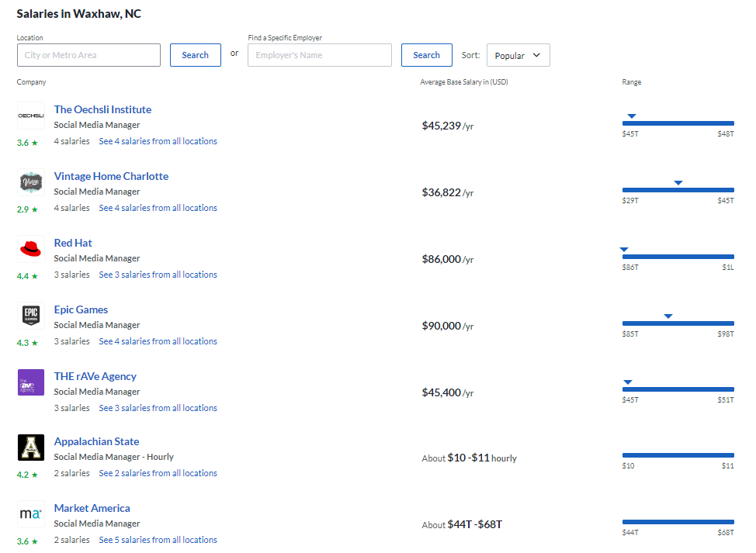756x553 pixels.
Task: Click Oechsli salary range bar $45T-$48T
Action: click(x=678, y=123)
